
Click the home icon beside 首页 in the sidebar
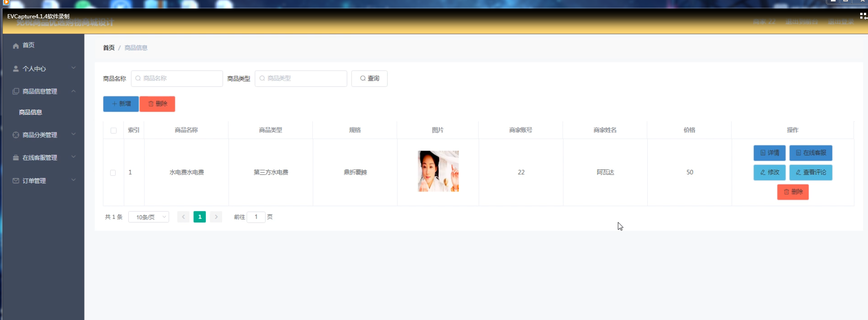pyautogui.click(x=16, y=46)
